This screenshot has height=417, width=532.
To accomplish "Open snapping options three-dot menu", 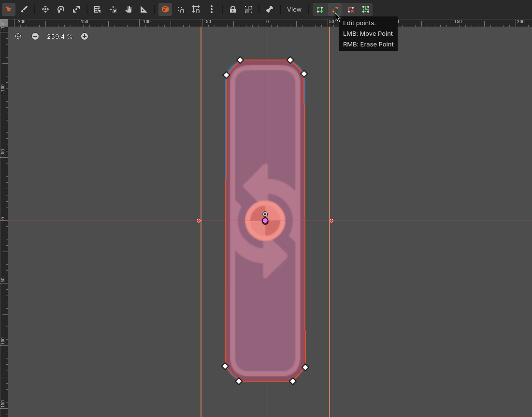I will [x=212, y=10].
